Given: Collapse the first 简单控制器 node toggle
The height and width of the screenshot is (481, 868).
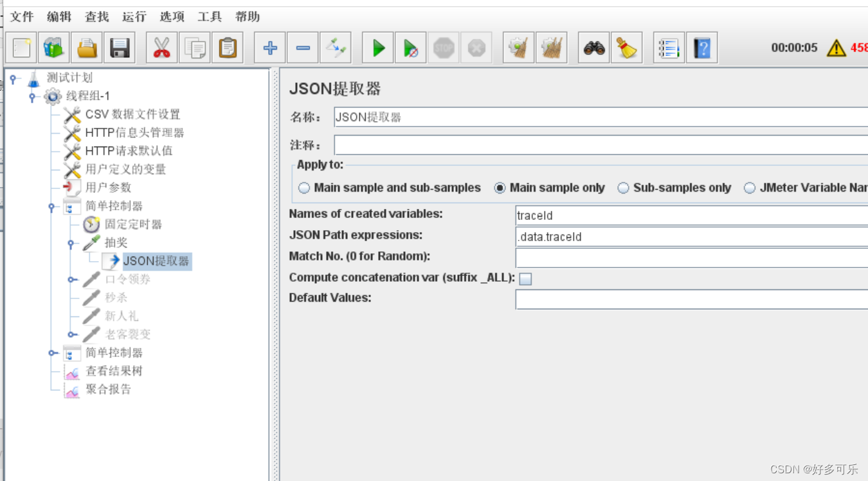Looking at the screenshot, I should click(x=51, y=207).
